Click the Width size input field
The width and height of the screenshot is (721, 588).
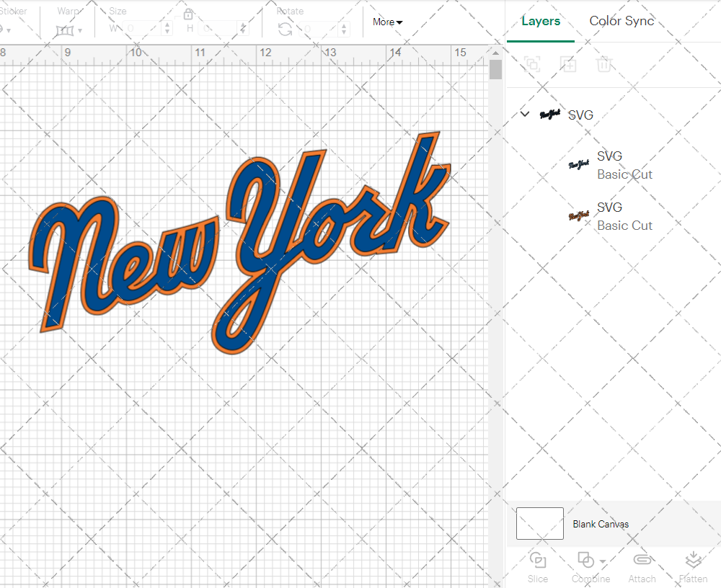click(x=143, y=29)
